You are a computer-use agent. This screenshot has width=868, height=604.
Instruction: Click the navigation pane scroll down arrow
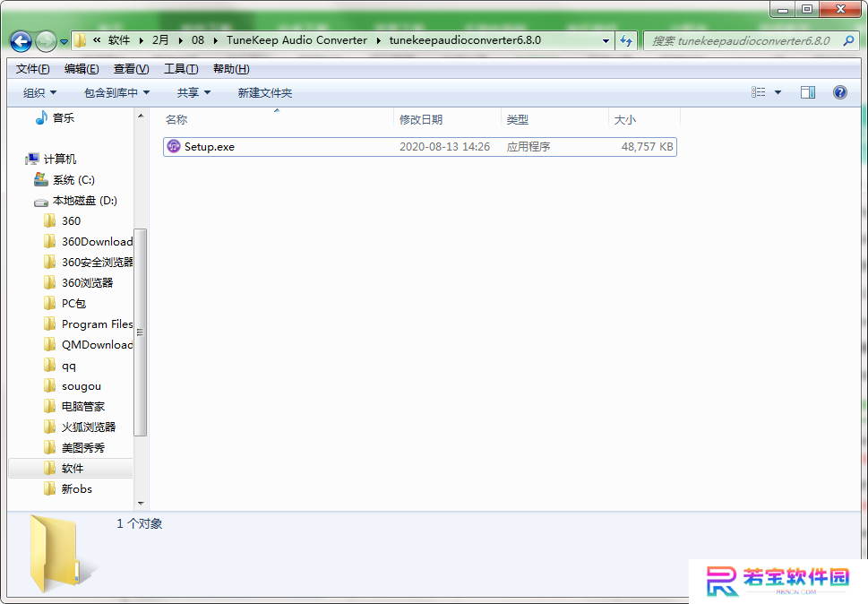tap(141, 504)
